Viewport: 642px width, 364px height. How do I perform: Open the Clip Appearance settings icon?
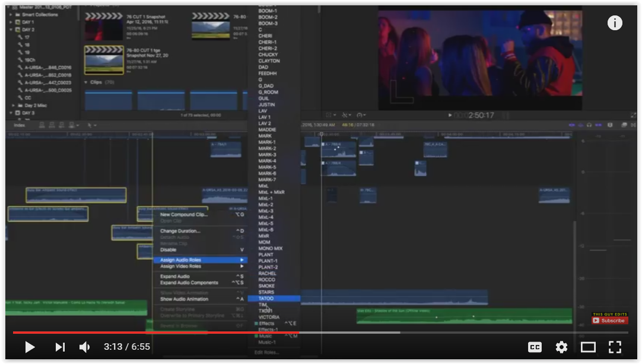click(x=609, y=125)
